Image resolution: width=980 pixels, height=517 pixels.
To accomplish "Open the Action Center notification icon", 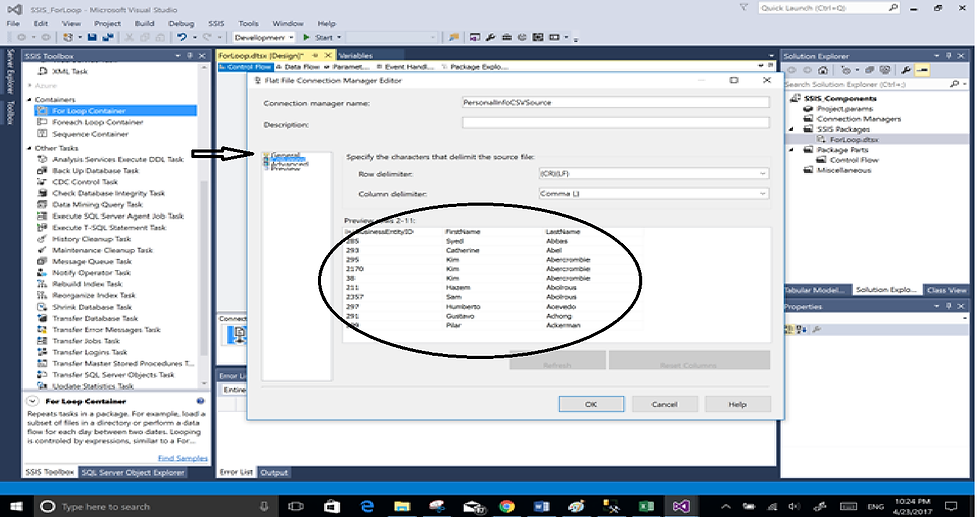I will click(x=951, y=506).
